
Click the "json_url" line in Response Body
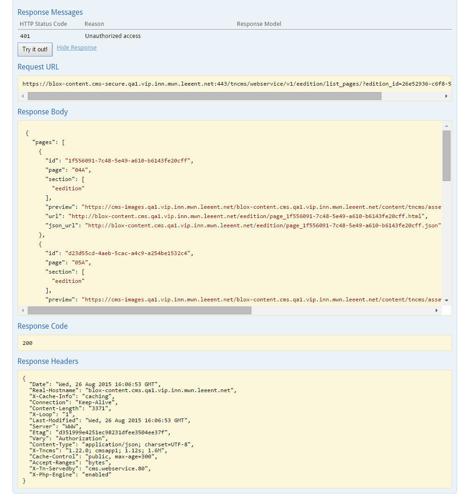pyautogui.click(x=243, y=226)
